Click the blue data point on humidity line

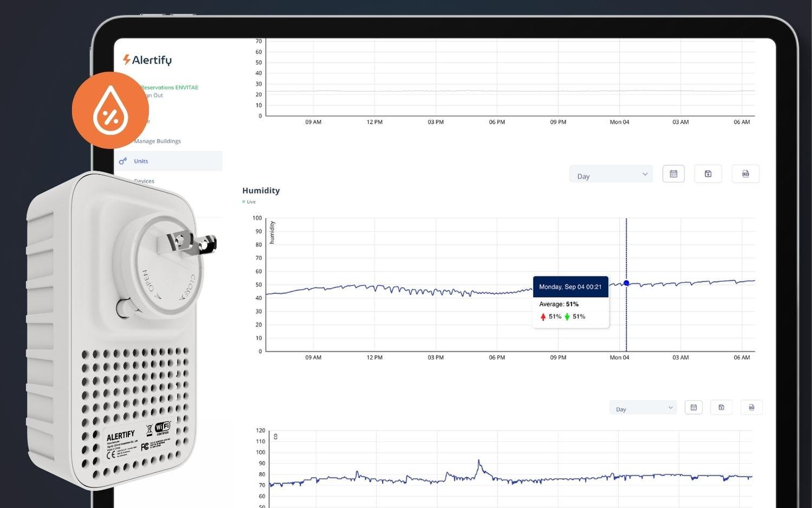626,283
